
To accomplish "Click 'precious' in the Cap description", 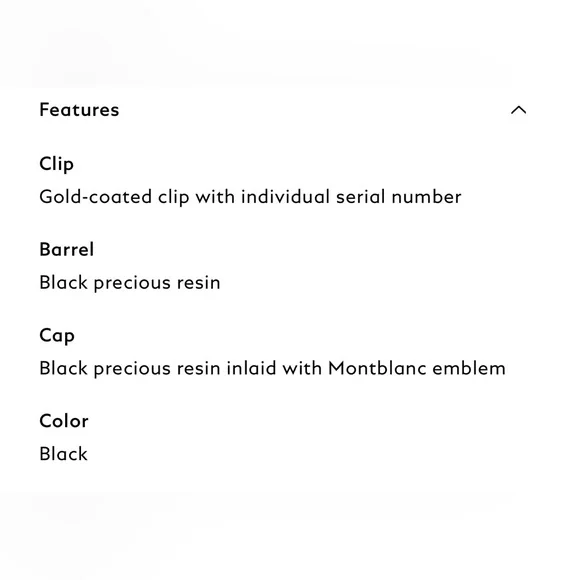I will tap(132, 370).
